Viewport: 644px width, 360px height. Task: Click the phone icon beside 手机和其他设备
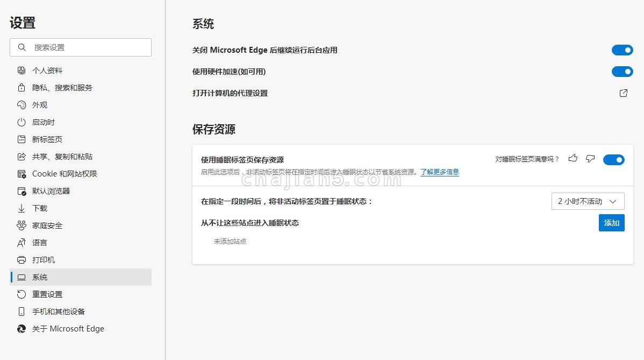22,312
